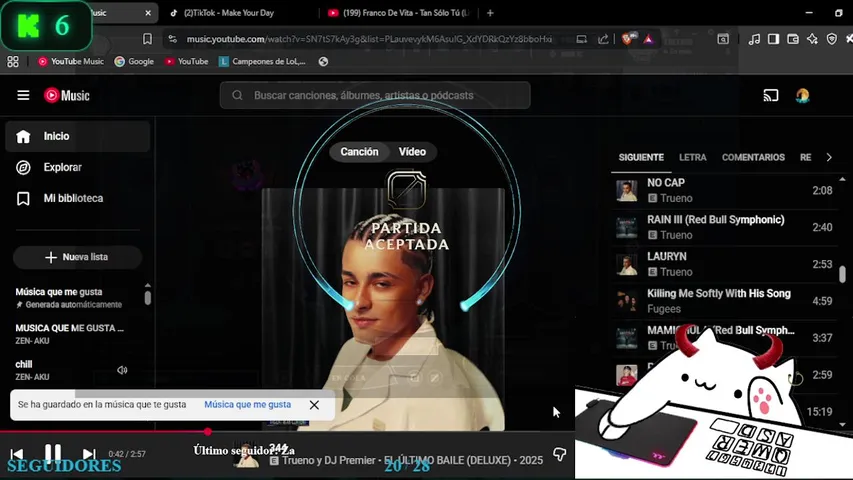The height and width of the screenshot is (480, 853).
Task: Click the Brave shields lion icon
Action: coord(627,39)
